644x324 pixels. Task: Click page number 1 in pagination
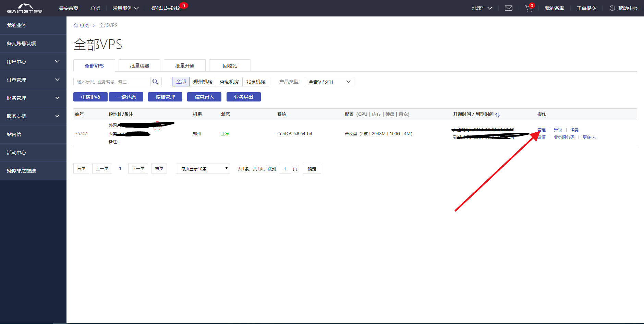(x=120, y=169)
